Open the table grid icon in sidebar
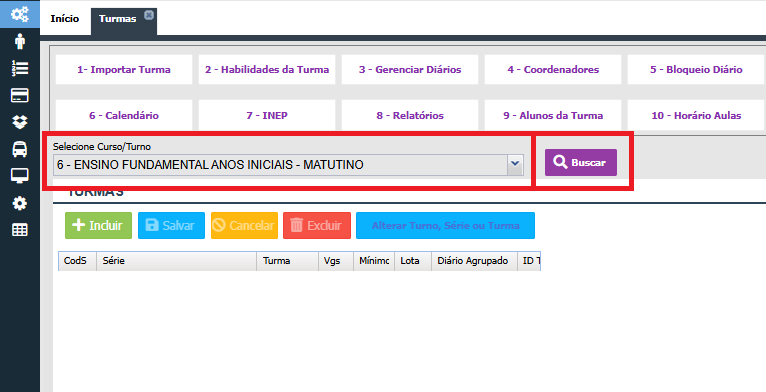This screenshot has height=392, width=766. (x=20, y=230)
